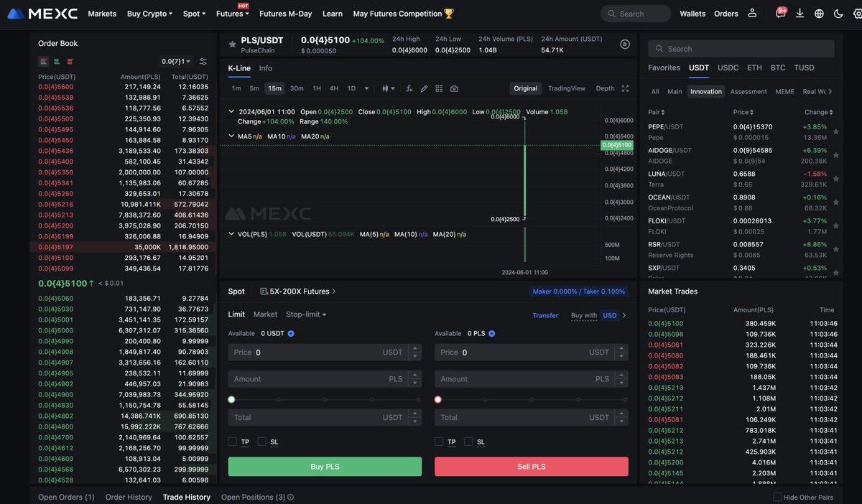Click the buy amount percentage slider handle
This screenshot has height=504, width=862.
pos(231,399)
